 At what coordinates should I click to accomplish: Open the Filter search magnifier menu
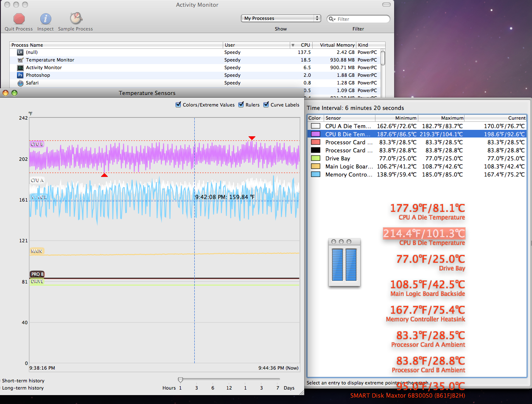333,19
